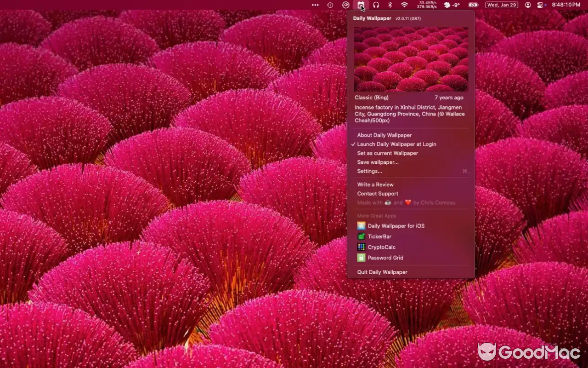The height and width of the screenshot is (368, 588).
Task: Click the Daily Wallpaper for iOS icon
Action: [361, 226]
